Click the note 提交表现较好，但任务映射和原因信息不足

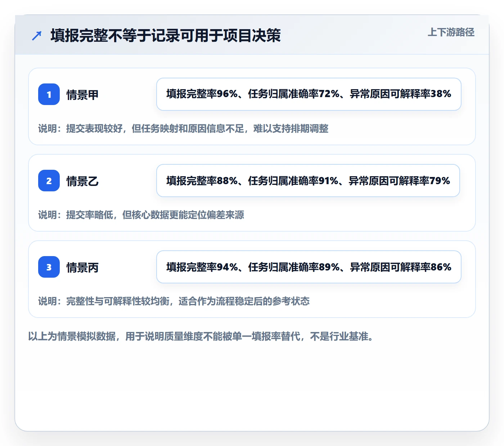[x=183, y=129]
